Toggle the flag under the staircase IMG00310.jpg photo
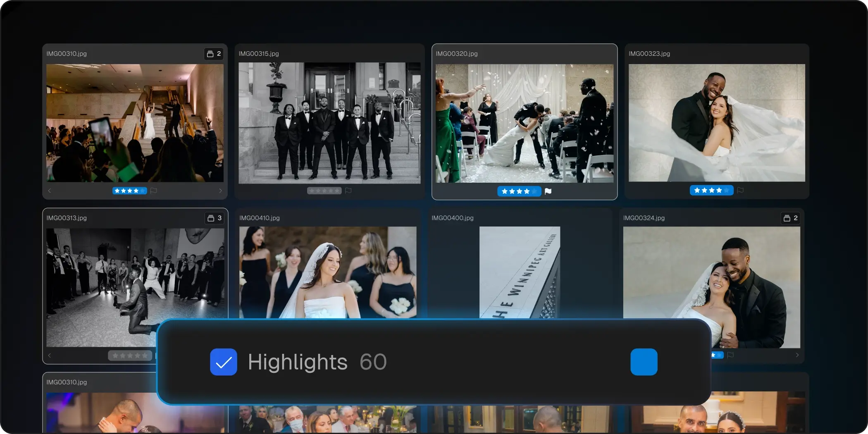Image resolution: width=868 pixels, height=434 pixels. [x=154, y=191]
